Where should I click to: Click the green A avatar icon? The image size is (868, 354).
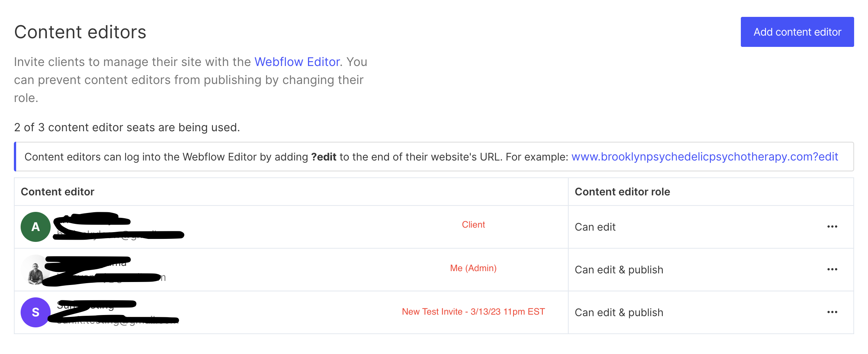(x=36, y=227)
